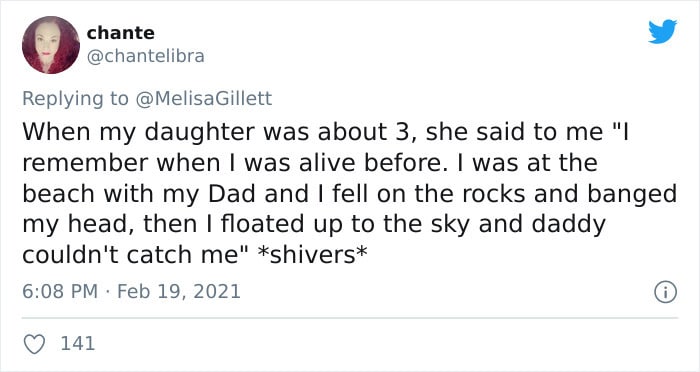Click the "Replying to" label
The height and width of the screenshot is (372, 700).
[75, 99]
